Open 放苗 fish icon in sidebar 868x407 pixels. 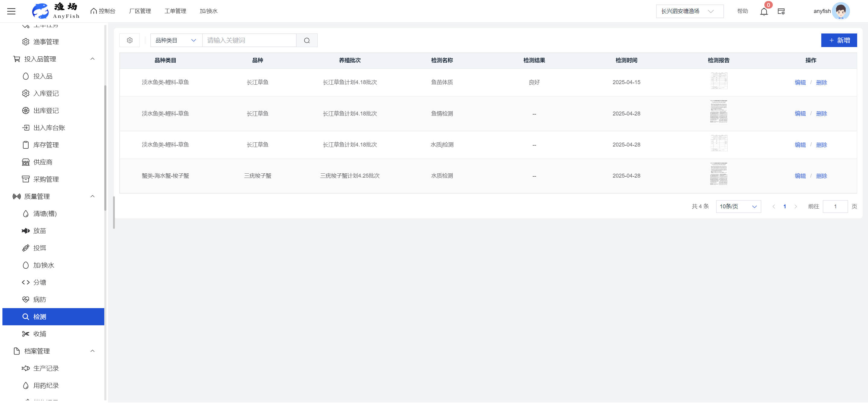click(26, 231)
